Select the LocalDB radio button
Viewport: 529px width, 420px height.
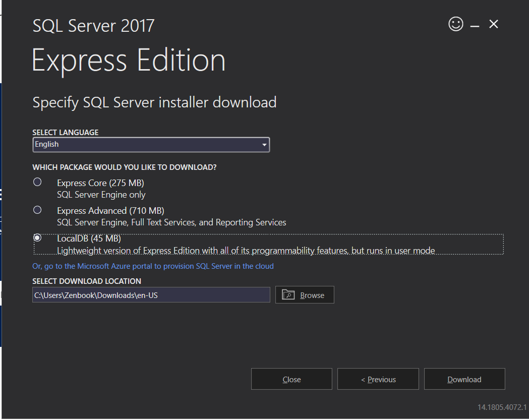(37, 237)
